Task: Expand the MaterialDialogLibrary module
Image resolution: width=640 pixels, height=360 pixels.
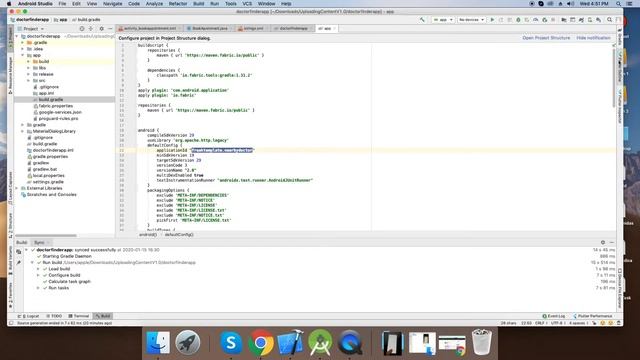Action: [x=23, y=131]
